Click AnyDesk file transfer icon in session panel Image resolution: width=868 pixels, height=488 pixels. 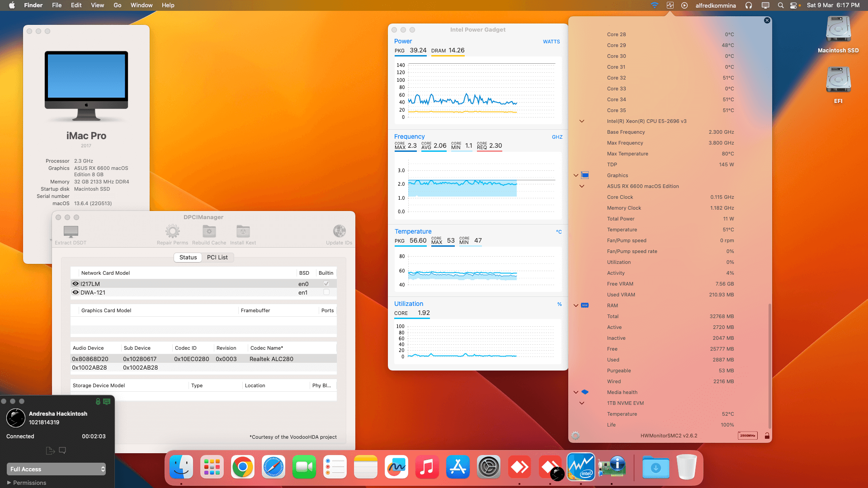click(x=50, y=450)
